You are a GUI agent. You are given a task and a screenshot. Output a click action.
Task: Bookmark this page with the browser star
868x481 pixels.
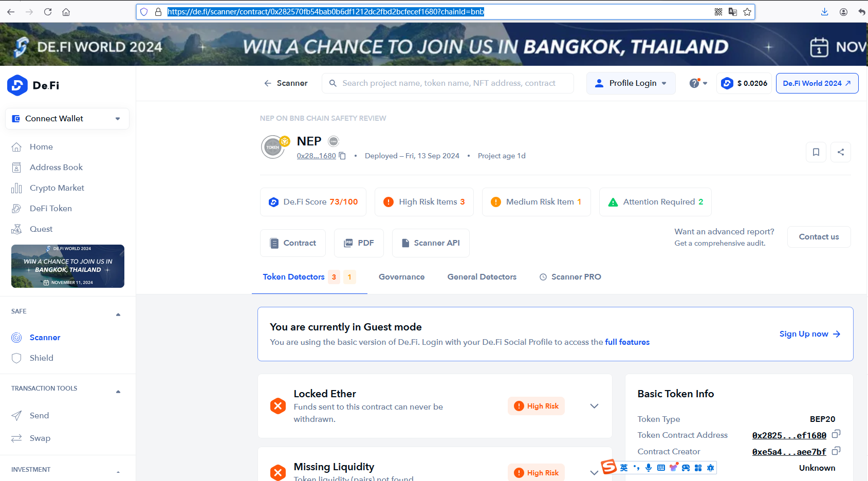pos(747,12)
